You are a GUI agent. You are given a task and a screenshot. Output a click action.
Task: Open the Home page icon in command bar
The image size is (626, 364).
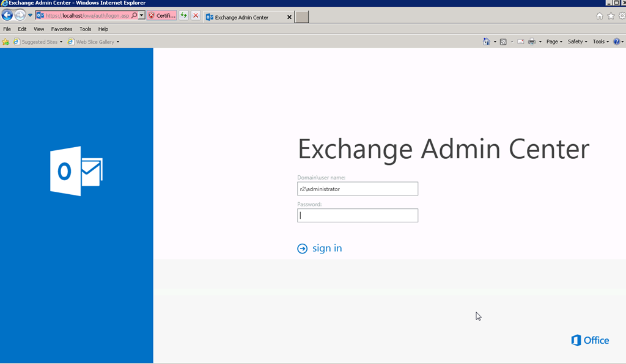[486, 42]
